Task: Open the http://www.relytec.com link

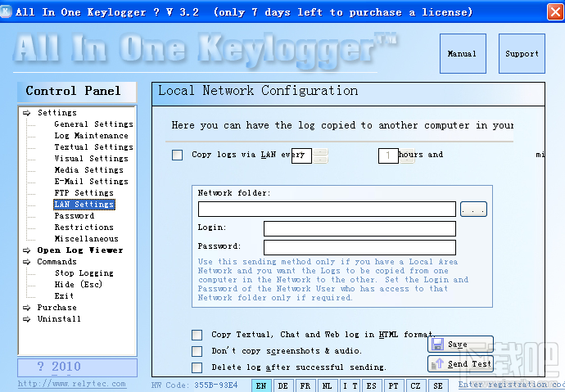Action: pyautogui.click(x=72, y=384)
